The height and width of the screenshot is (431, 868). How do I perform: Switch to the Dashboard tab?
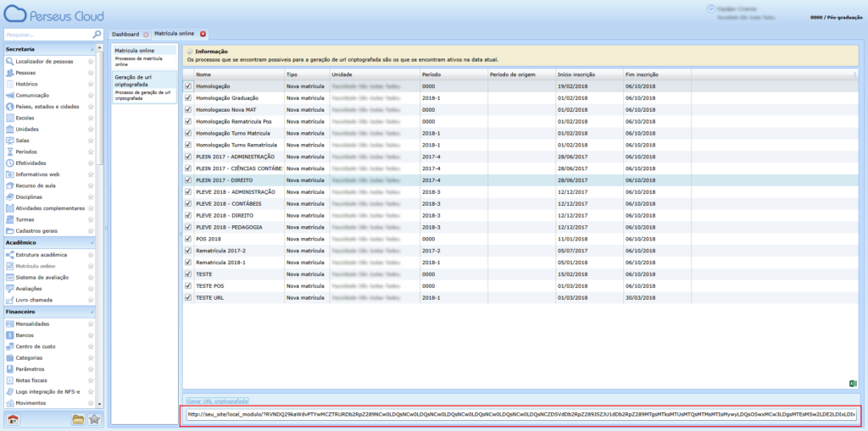(126, 34)
